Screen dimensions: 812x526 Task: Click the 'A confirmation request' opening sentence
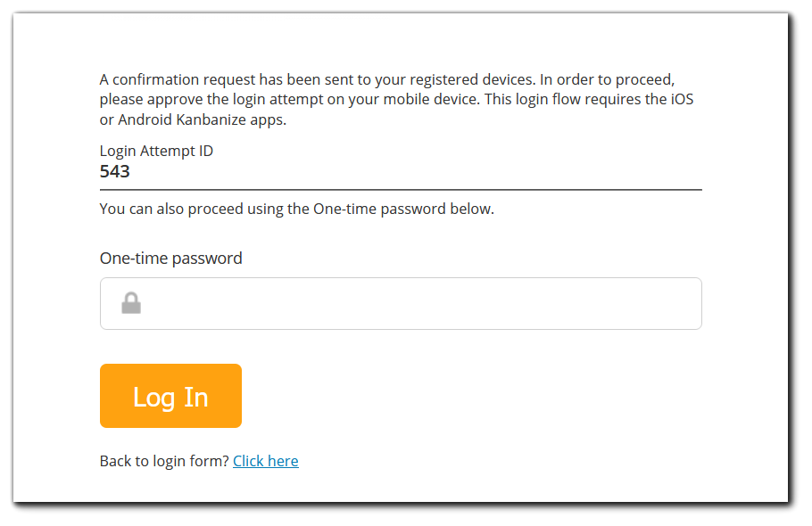tap(318, 79)
